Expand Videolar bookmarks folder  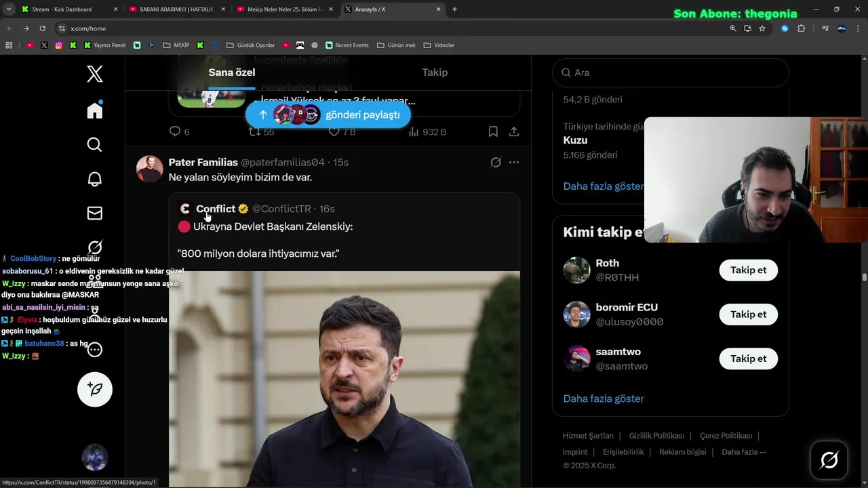pyautogui.click(x=439, y=45)
